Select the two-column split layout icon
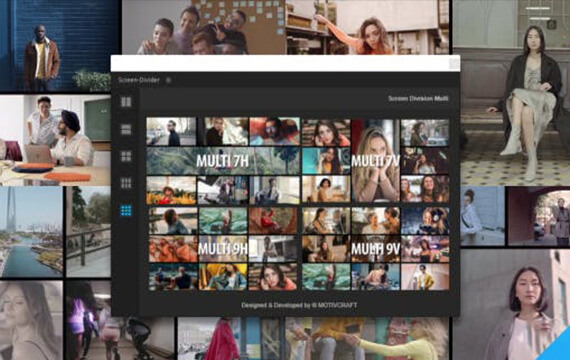This screenshot has height=360, width=570. [x=126, y=102]
